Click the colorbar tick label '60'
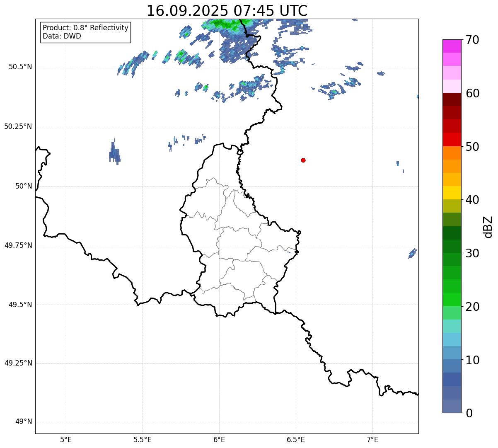498x448 pixels. [x=472, y=93]
